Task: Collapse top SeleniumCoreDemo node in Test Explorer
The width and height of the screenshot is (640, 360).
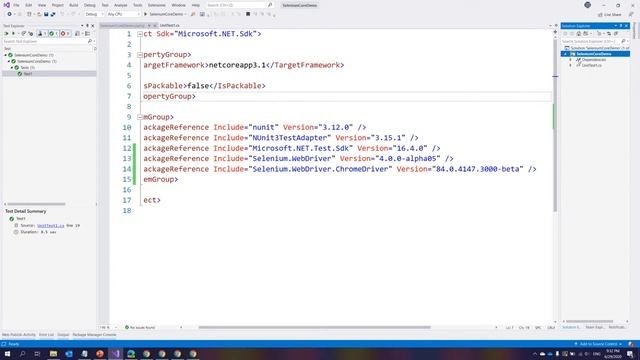Action: (5, 55)
